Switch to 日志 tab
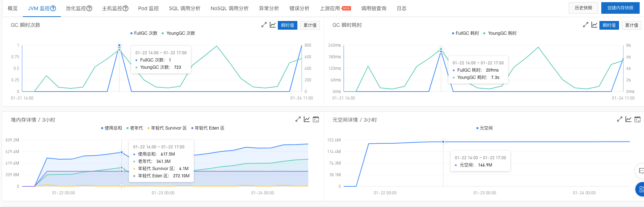Image resolution: width=644 pixels, height=207 pixels. coord(402,8)
